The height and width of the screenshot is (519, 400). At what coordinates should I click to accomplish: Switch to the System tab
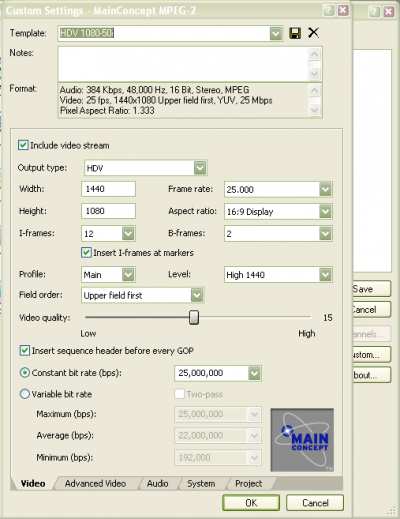[x=201, y=483]
